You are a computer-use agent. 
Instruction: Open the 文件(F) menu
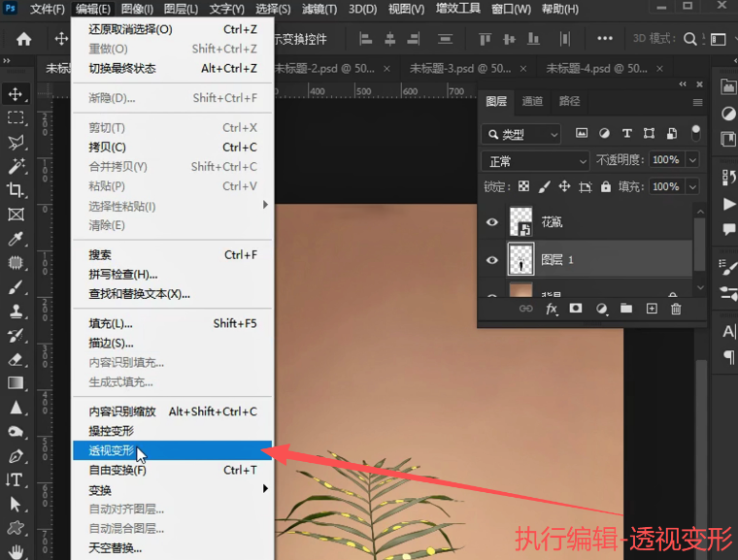pos(47,9)
